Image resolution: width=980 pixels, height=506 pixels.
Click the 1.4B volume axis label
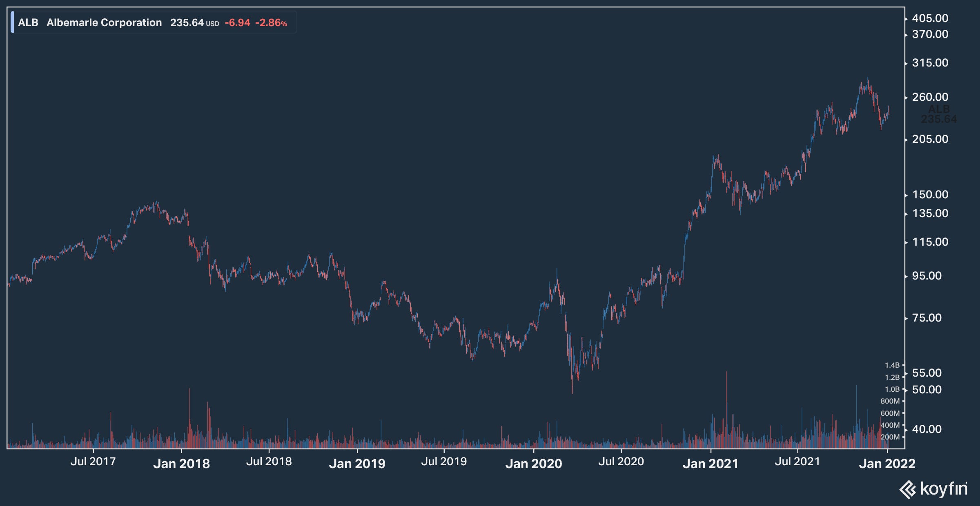(x=892, y=365)
